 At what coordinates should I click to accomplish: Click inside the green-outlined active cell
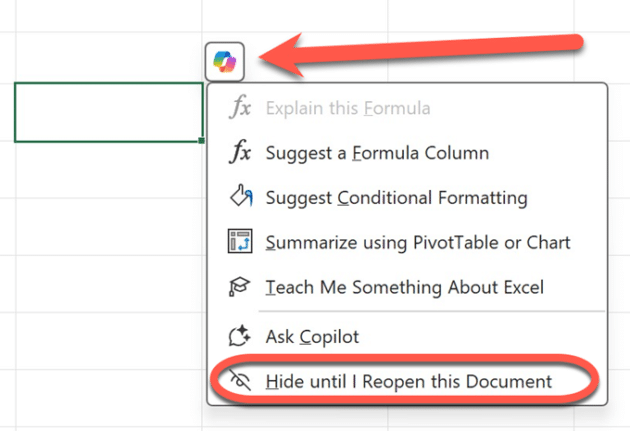click(x=108, y=112)
